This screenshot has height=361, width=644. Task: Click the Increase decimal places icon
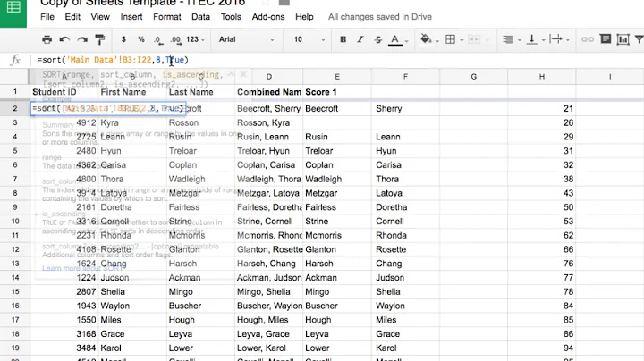pyautogui.click(x=175, y=40)
